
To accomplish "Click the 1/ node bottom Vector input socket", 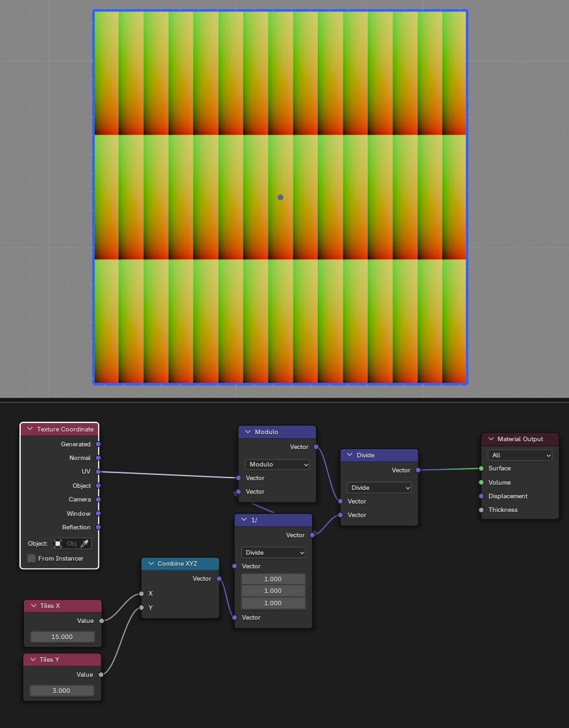I will pos(235,618).
